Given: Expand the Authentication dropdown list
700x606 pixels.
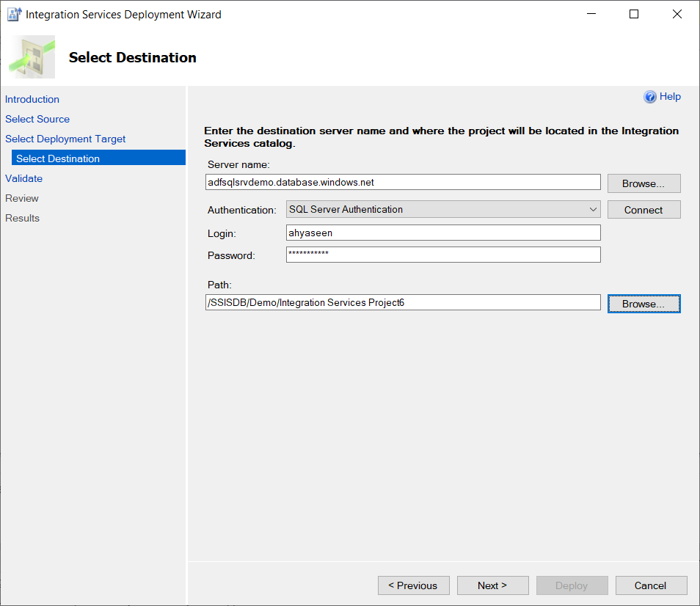Looking at the screenshot, I should 593,210.
